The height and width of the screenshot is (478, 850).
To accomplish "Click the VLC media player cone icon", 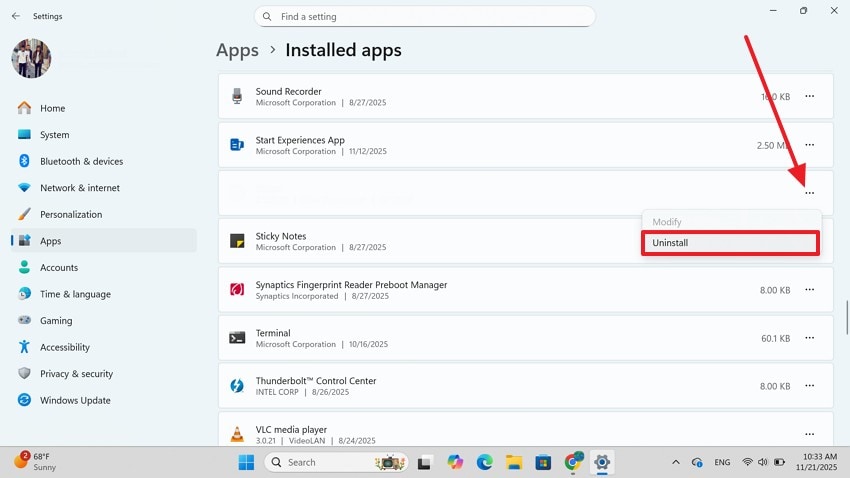I will click(x=237, y=434).
